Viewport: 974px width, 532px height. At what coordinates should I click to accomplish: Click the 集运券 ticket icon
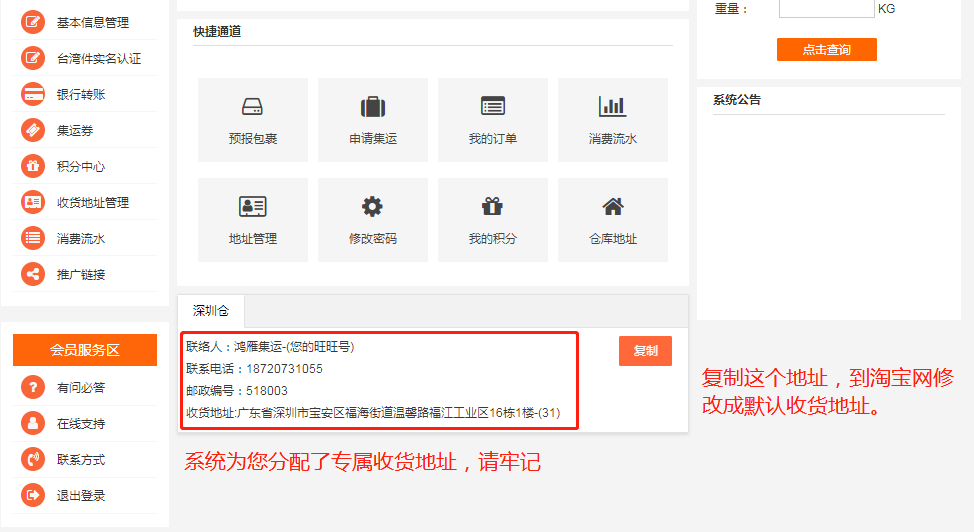click(33, 131)
